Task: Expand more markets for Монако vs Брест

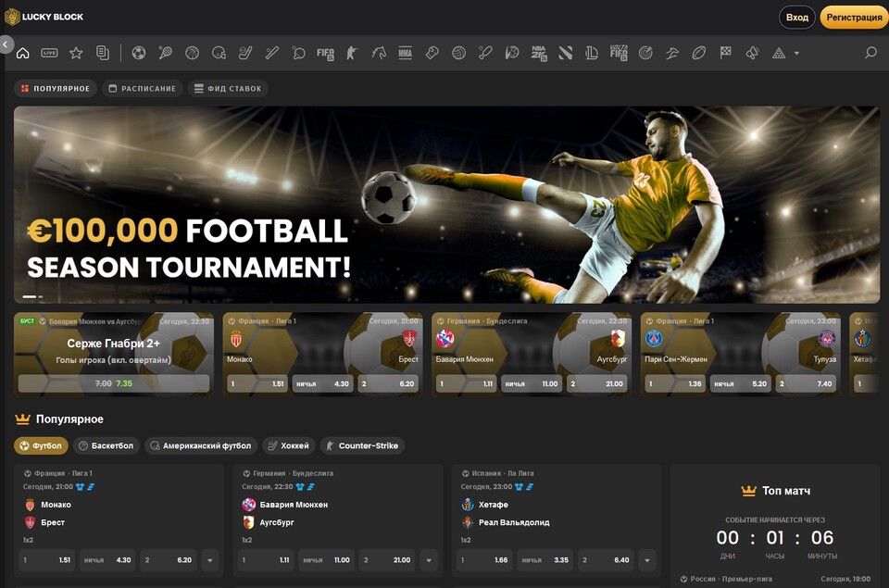Action: click(x=210, y=560)
